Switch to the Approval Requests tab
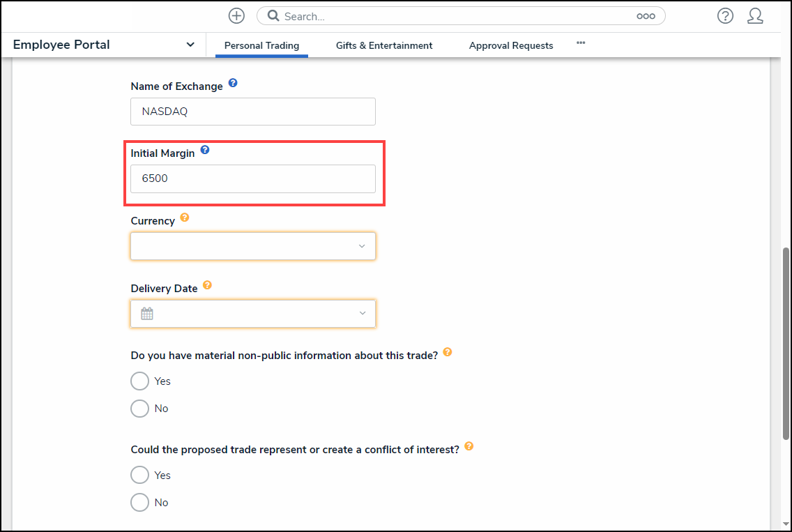This screenshot has width=792, height=532. 511,45
